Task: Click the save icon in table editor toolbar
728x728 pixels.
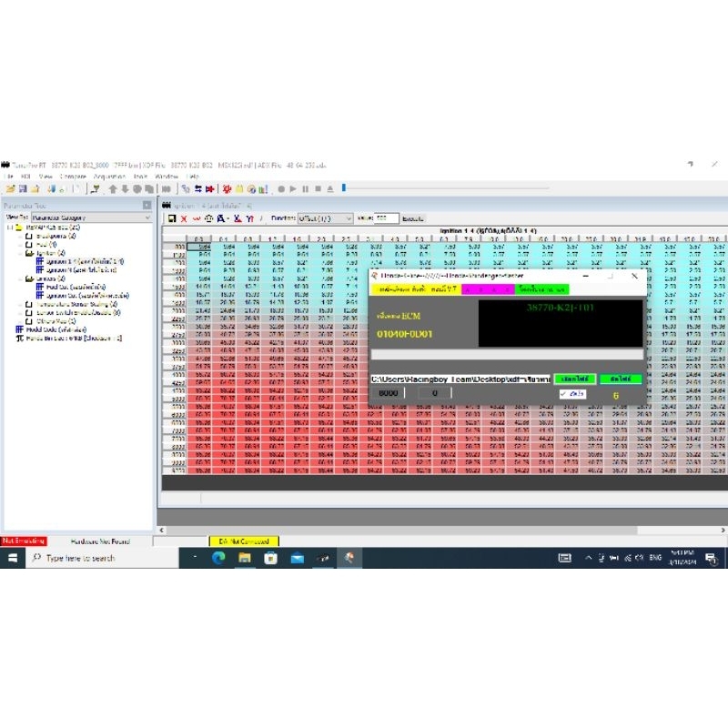Action: click(x=171, y=218)
